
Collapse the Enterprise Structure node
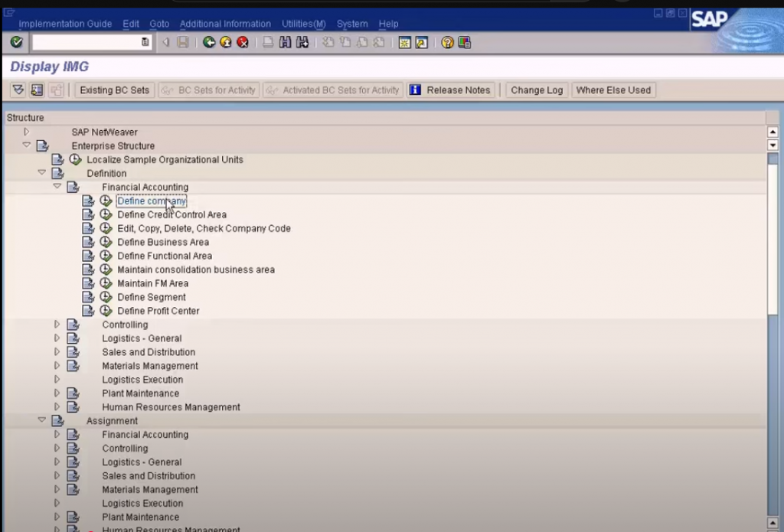click(x=27, y=145)
